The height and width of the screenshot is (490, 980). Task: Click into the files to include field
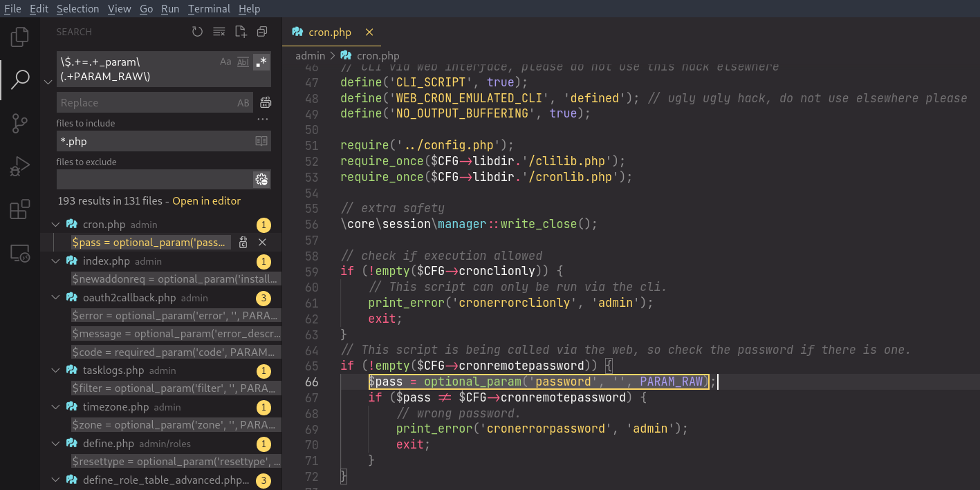click(x=155, y=141)
